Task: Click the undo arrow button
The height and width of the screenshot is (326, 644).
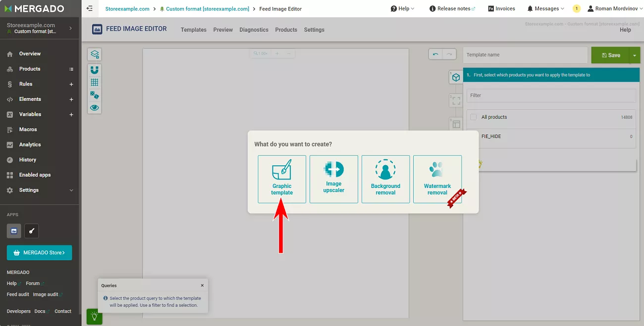Action: [435, 54]
